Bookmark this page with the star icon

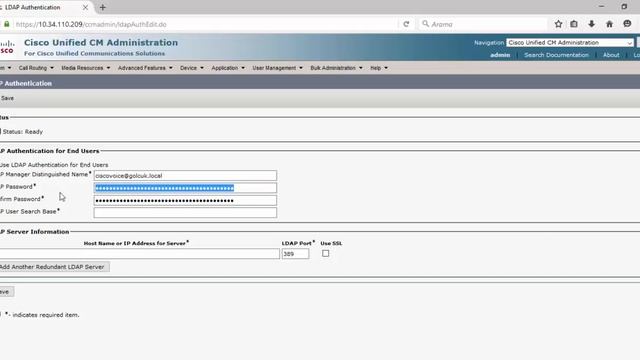coord(558,24)
